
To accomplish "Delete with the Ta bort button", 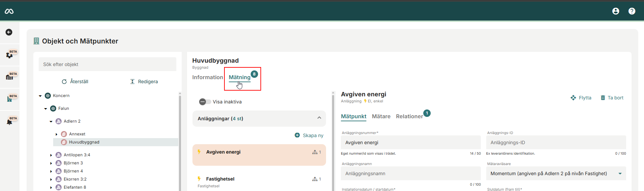I will tap(612, 98).
